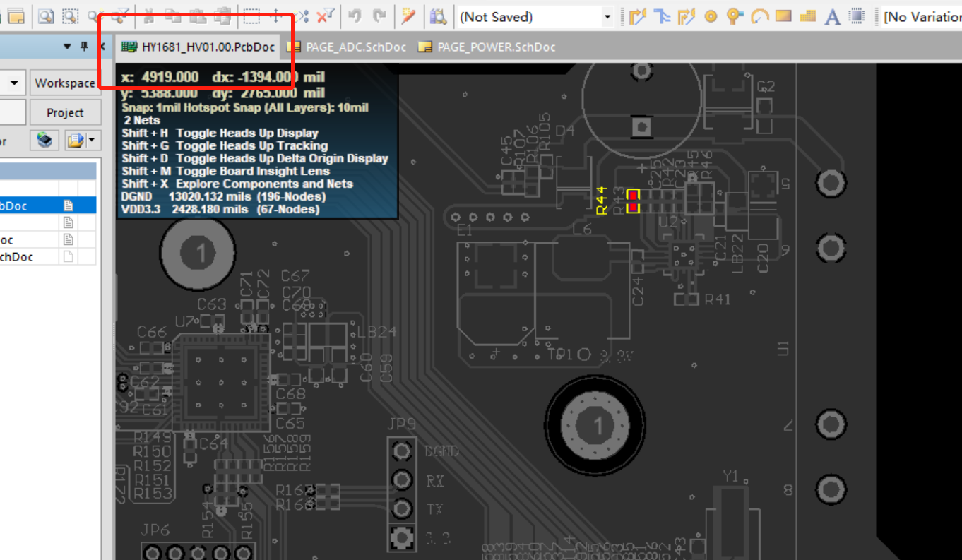Image resolution: width=962 pixels, height=560 pixels.
Task: Select the Place Via tool
Action: click(735, 16)
